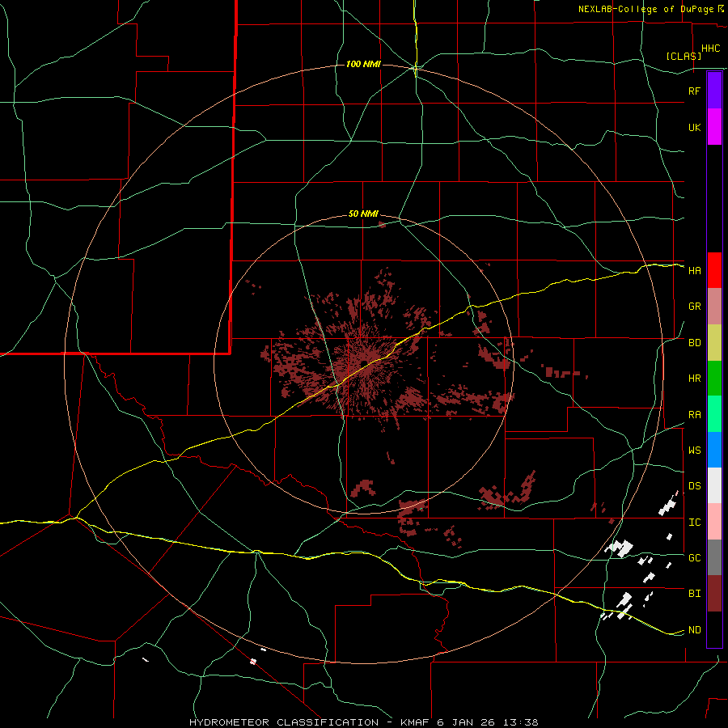Image resolution: width=728 pixels, height=728 pixels.
Task: Select the GR salmon color swatch
Action: 714,307
